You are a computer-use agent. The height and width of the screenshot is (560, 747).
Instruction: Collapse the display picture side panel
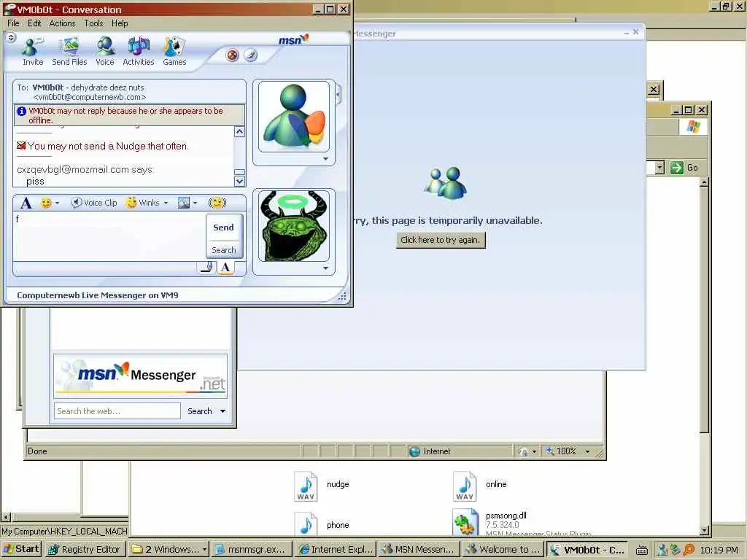tap(338, 94)
